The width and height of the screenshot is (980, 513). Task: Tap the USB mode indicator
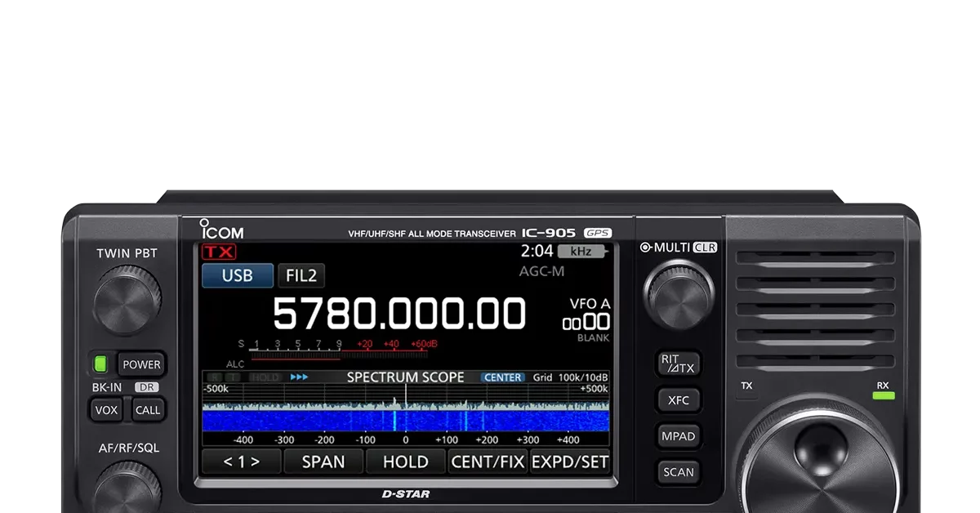coord(238,276)
